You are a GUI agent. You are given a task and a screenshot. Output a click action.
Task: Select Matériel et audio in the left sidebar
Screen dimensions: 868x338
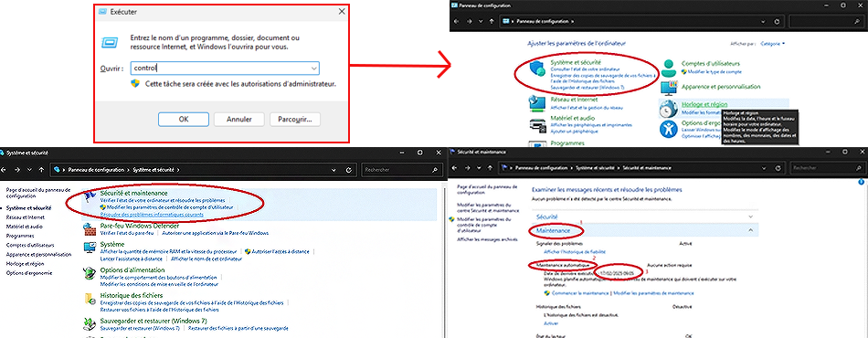[25, 227]
